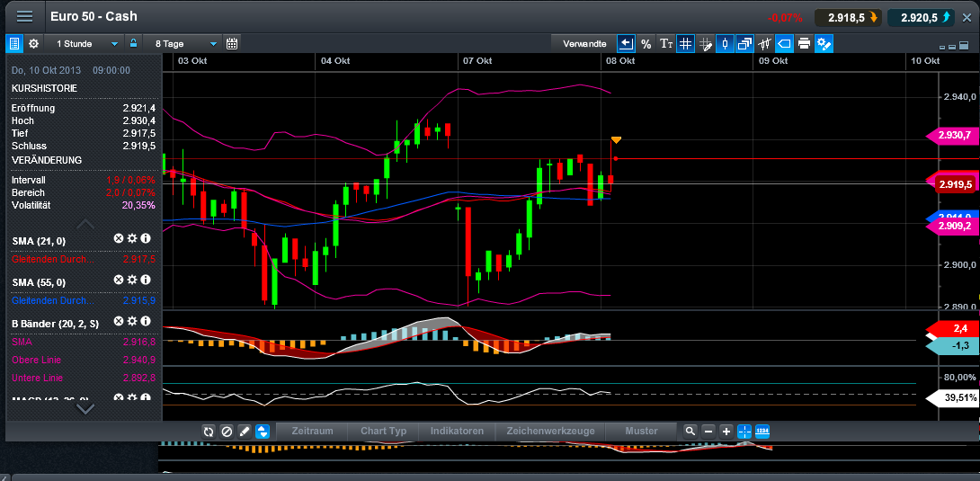Click the bar chart comparison icon
This screenshot has height=481, width=980.
tap(765, 44)
